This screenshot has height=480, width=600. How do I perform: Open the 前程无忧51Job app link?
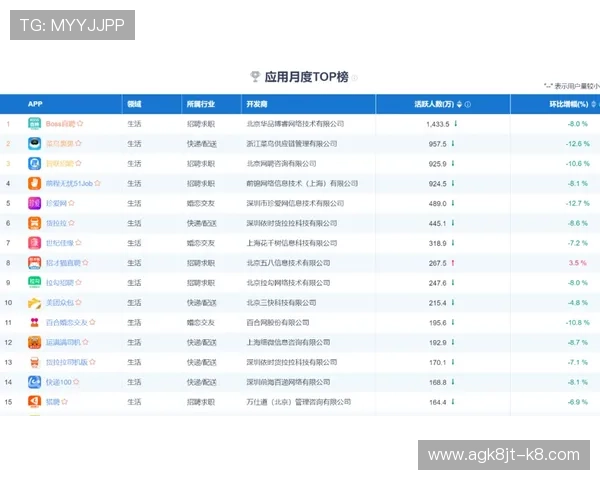pos(69,184)
